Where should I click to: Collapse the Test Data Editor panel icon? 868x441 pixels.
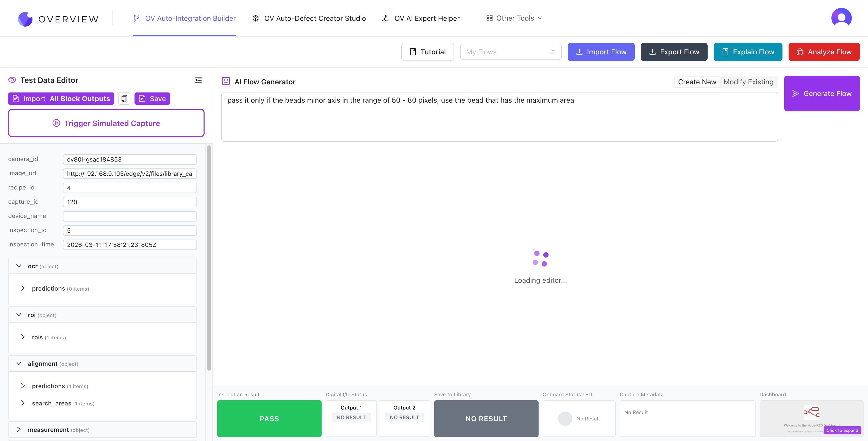198,80
